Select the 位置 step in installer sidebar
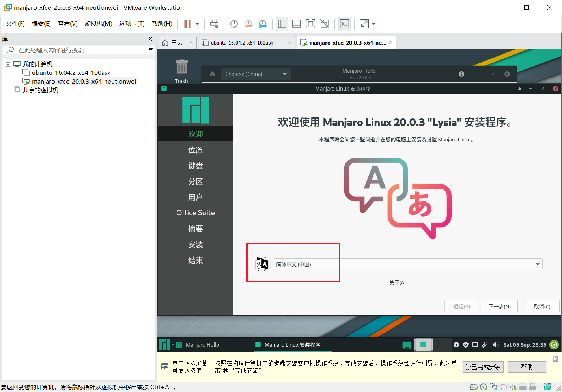 click(196, 150)
